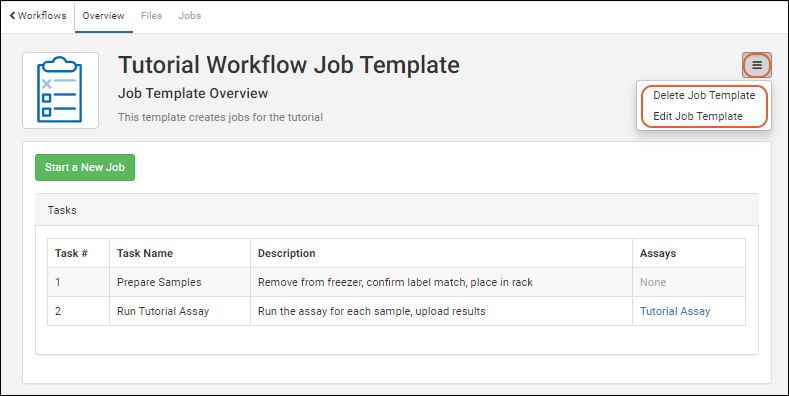Open the hamburger menu icon

(x=757, y=65)
